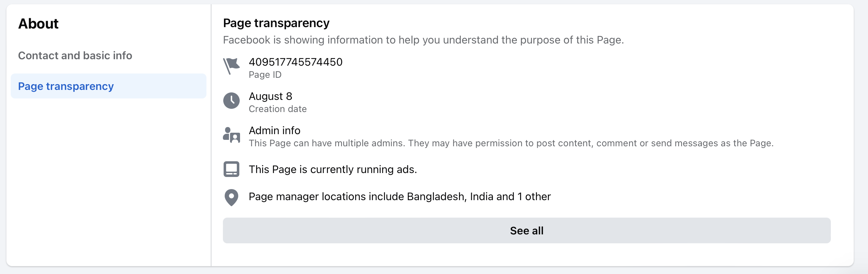Open Contact and basic info section
Screen dimensions: 868x274
pos(75,56)
